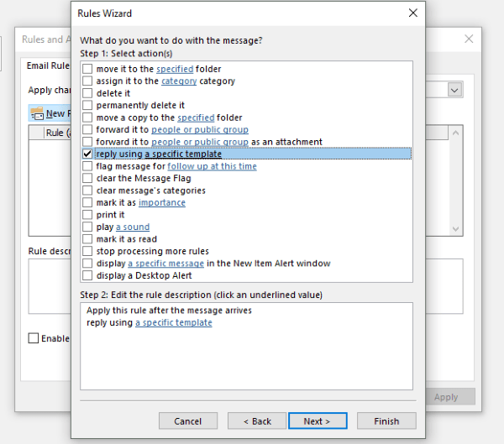Uncheck 'reply using a specific template' checkbox
The width and height of the screenshot is (504, 444).
(87, 154)
